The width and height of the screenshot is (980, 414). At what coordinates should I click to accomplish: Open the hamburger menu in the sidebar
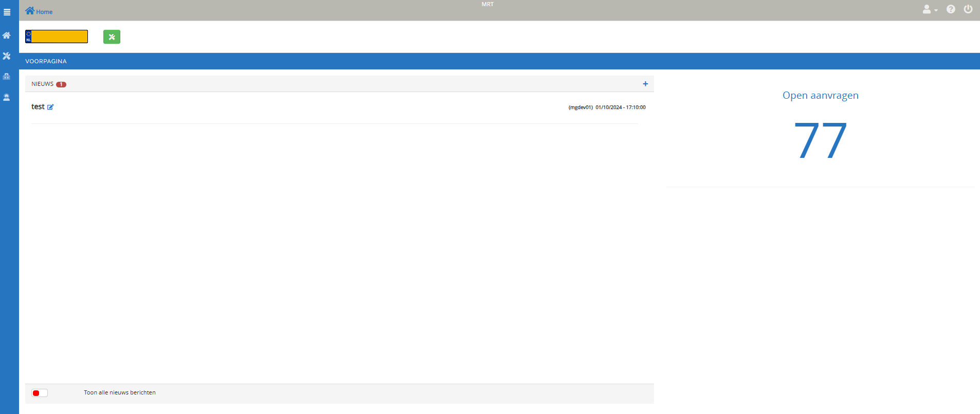tap(7, 12)
